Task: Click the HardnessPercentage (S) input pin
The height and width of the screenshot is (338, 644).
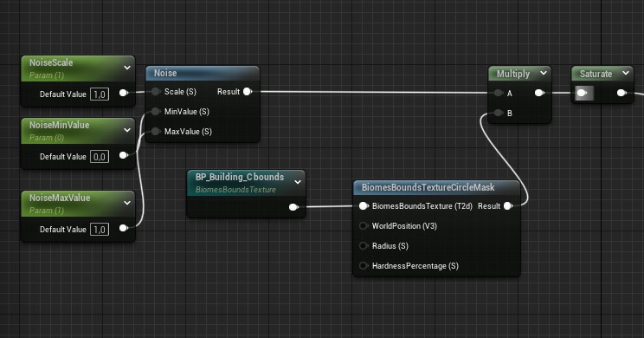Action: [363, 265]
